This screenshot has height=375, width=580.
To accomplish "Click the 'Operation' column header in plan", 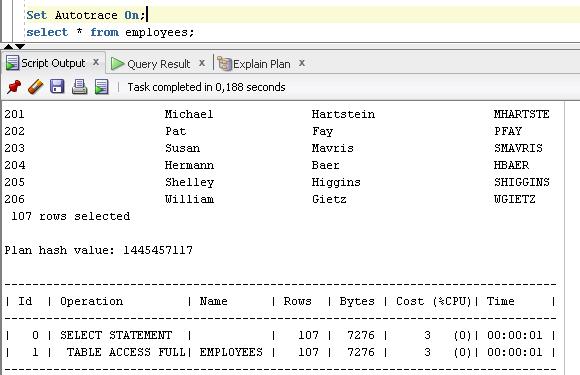I will click(92, 301).
